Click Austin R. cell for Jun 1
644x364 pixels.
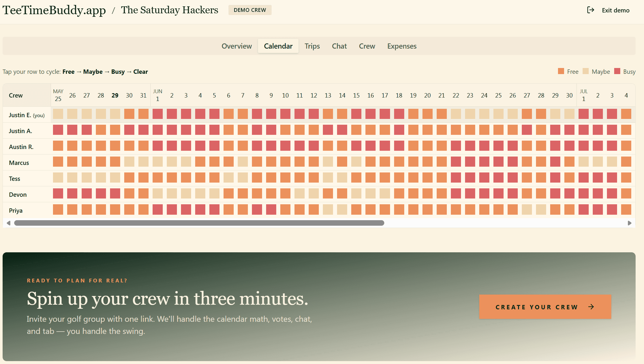pyautogui.click(x=158, y=146)
